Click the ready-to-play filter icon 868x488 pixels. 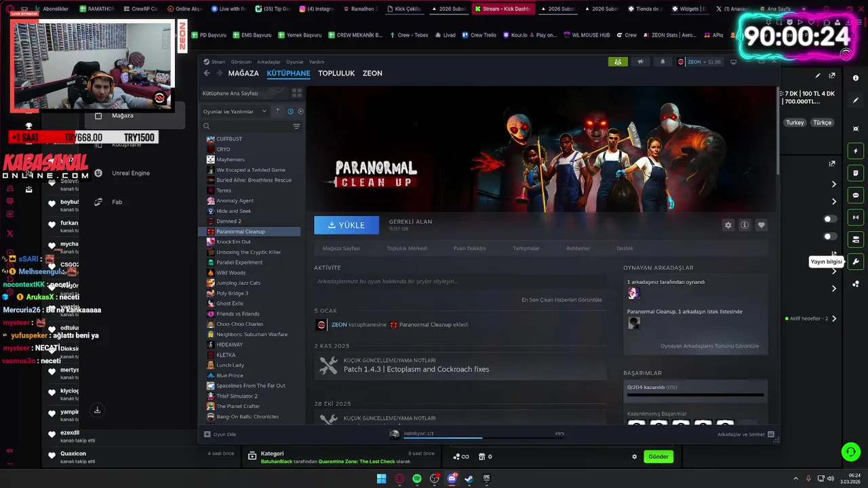pyautogui.click(x=300, y=111)
